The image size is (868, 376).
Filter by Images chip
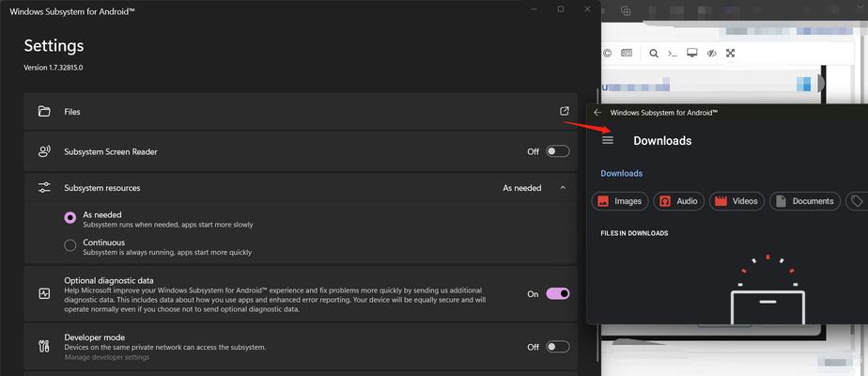point(620,201)
